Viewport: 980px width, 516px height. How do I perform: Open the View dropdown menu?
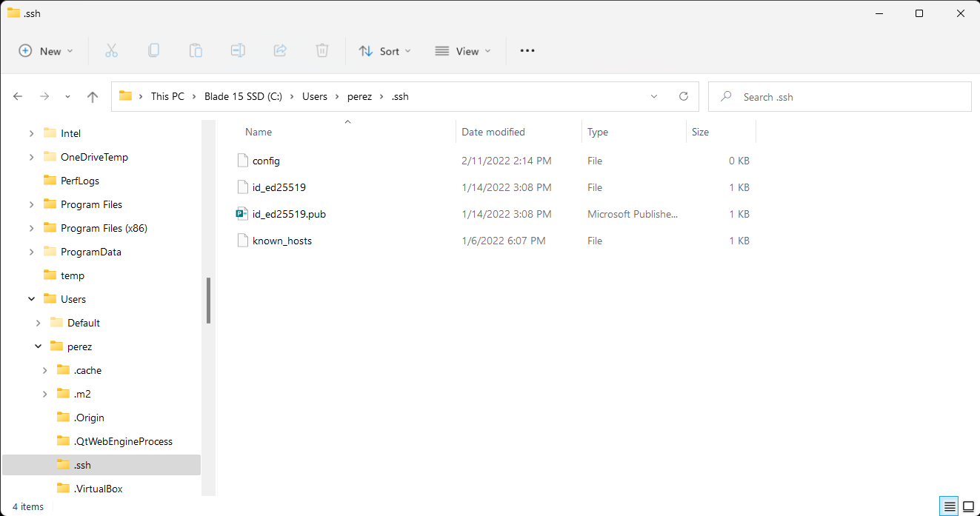point(463,51)
